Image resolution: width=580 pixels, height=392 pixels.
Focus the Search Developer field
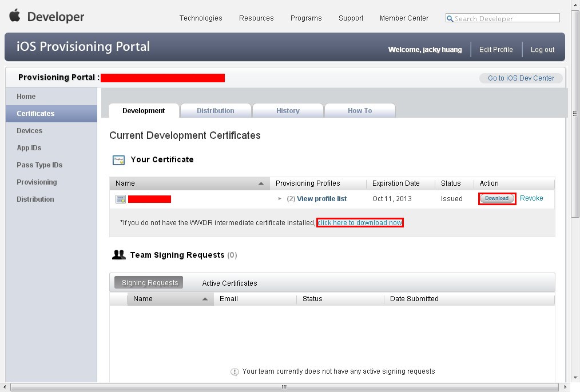tap(503, 18)
